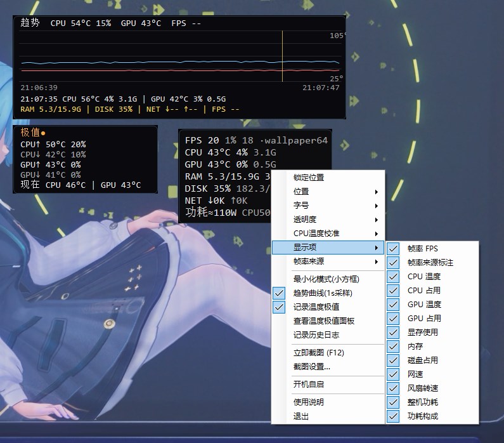Uncheck CPU 温度 in the display items

click(x=432, y=277)
